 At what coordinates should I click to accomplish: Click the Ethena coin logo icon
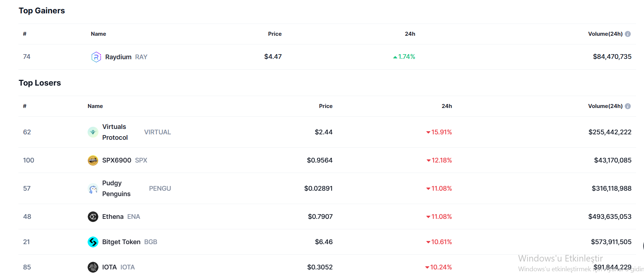93,217
